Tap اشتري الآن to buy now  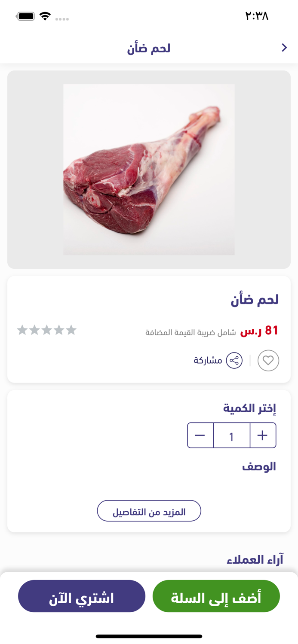(82, 596)
